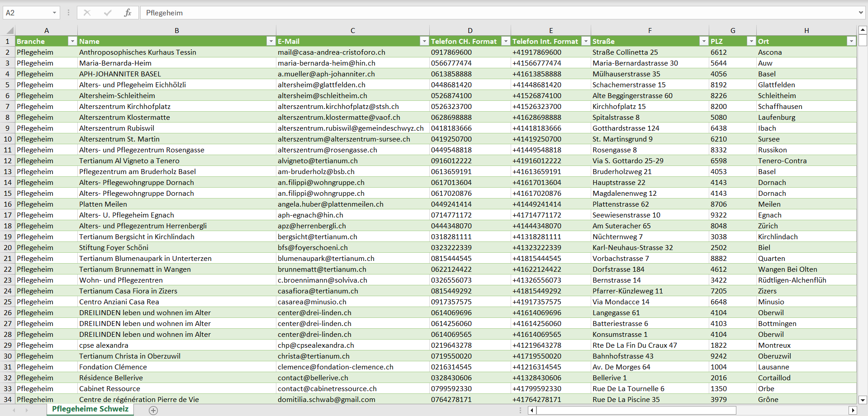Viewport: 868px width, 416px height.
Task: Click the horizontal scrollbar right arrow
Action: tap(853, 410)
